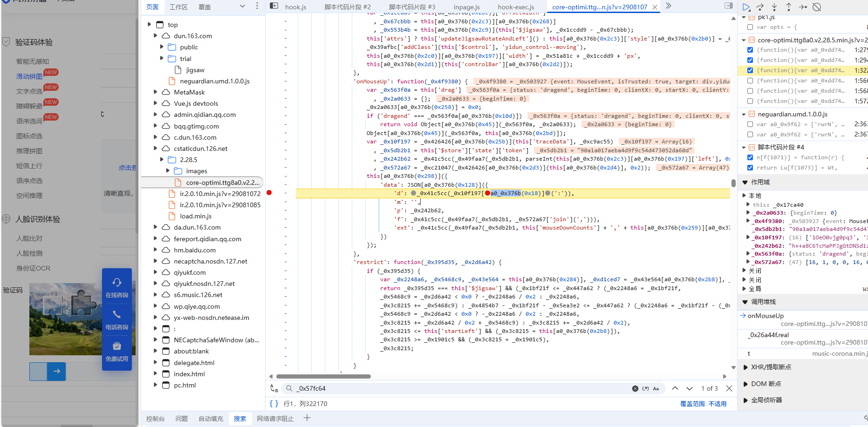Screen dimensions: 868x427
Task: Click the step over function icon
Action: click(x=760, y=7)
